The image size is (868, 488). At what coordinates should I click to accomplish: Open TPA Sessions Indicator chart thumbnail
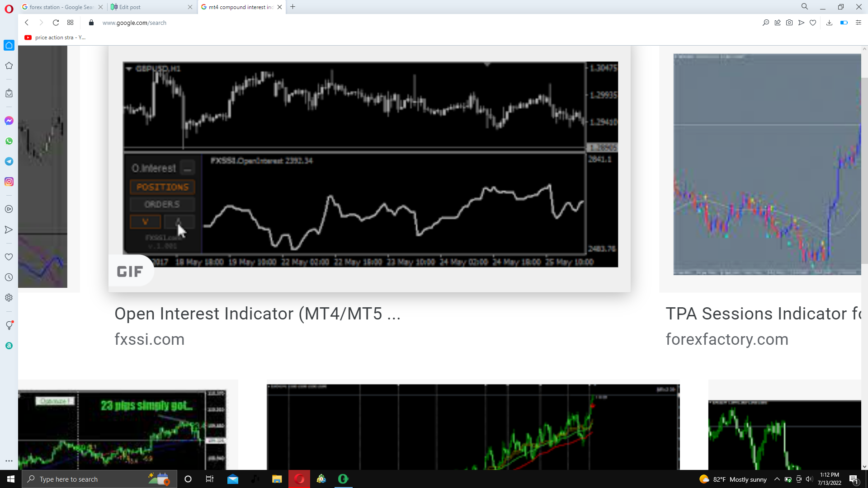767,164
